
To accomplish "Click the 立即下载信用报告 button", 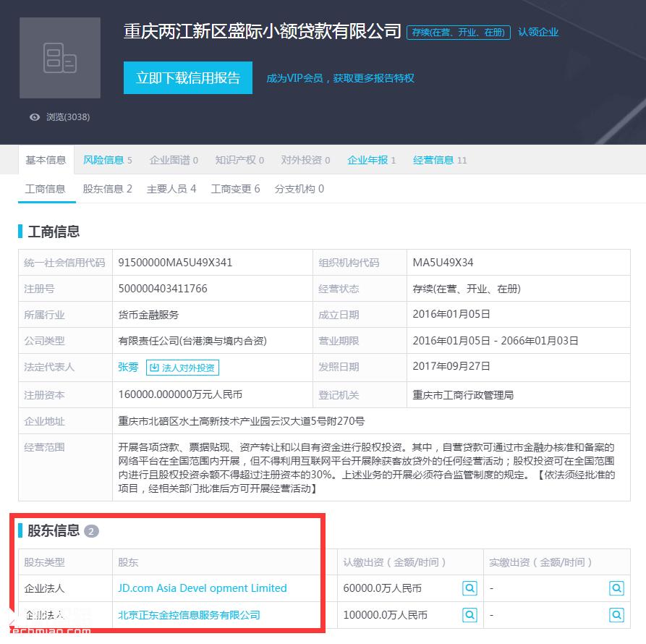I will coord(187,78).
